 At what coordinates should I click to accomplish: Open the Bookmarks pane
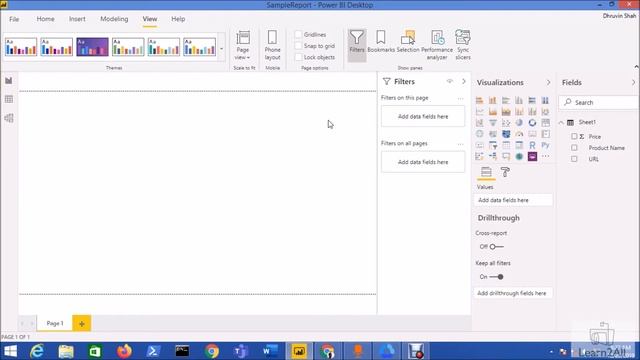(381, 42)
